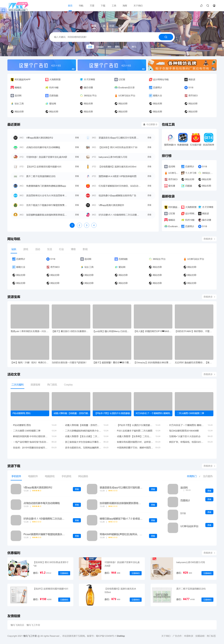Open 木子洋博客 in the top link grid
This screenshot has width=224, height=644.
87,80
